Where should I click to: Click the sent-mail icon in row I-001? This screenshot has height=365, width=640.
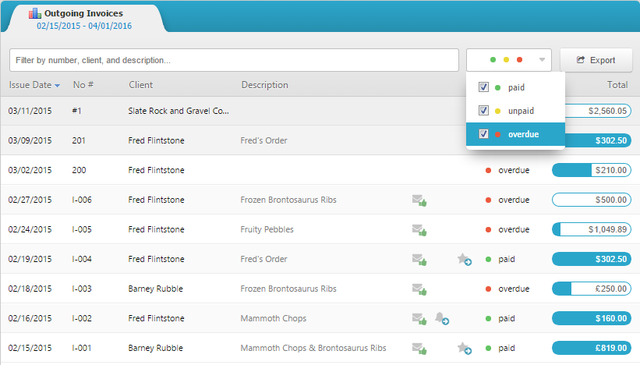pyautogui.click(x=419, y=349)
